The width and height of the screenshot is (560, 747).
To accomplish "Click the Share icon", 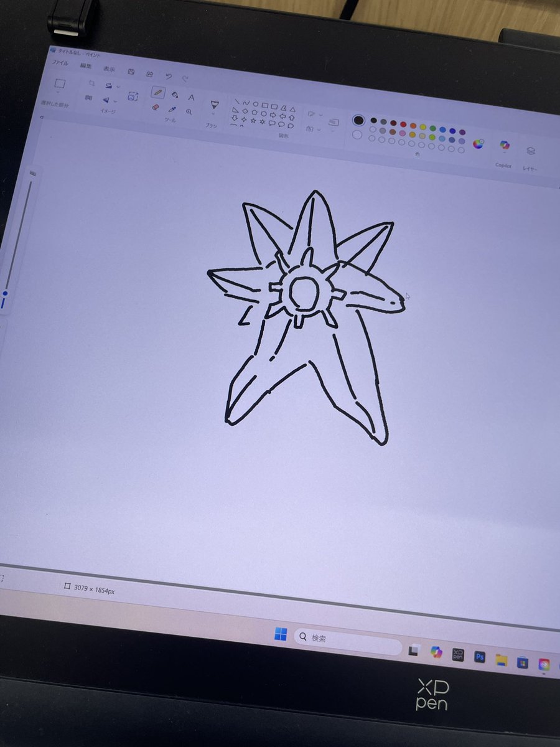I will 150,74.
